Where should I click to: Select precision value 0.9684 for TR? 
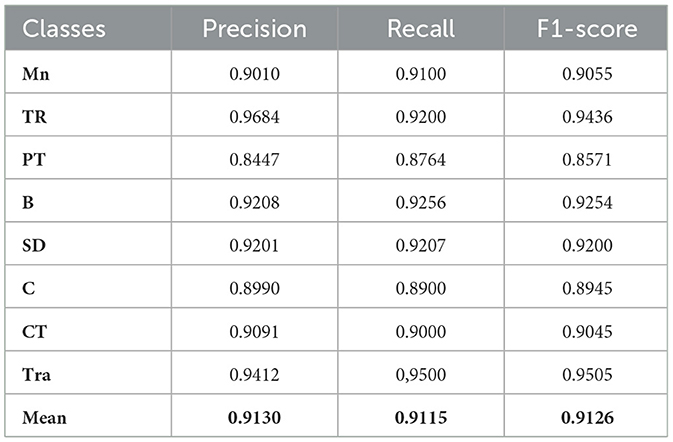coord(255,117)
